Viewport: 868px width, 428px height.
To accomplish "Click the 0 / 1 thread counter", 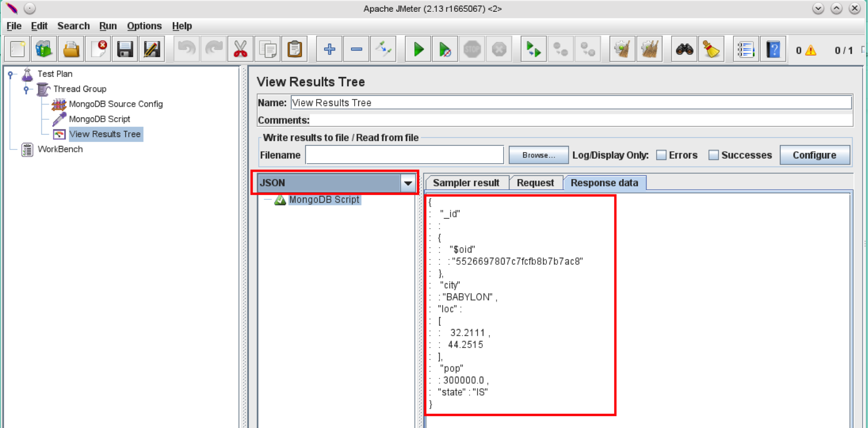I will point(843,50).
